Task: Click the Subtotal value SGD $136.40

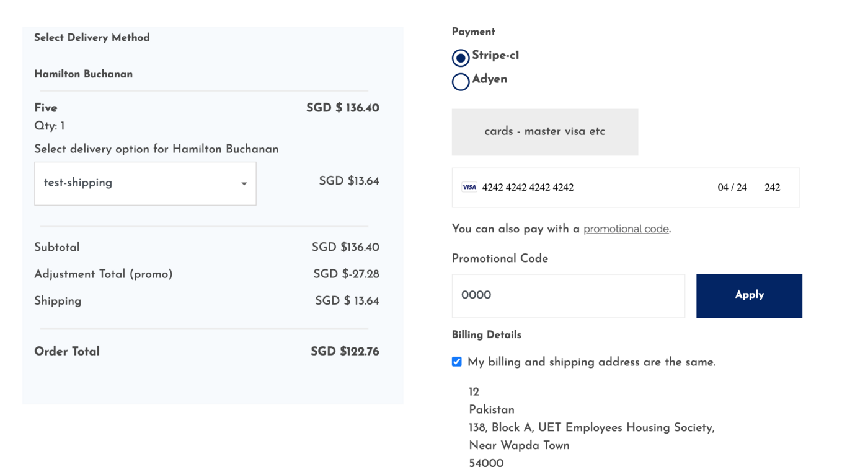Action: pos(345,247)
